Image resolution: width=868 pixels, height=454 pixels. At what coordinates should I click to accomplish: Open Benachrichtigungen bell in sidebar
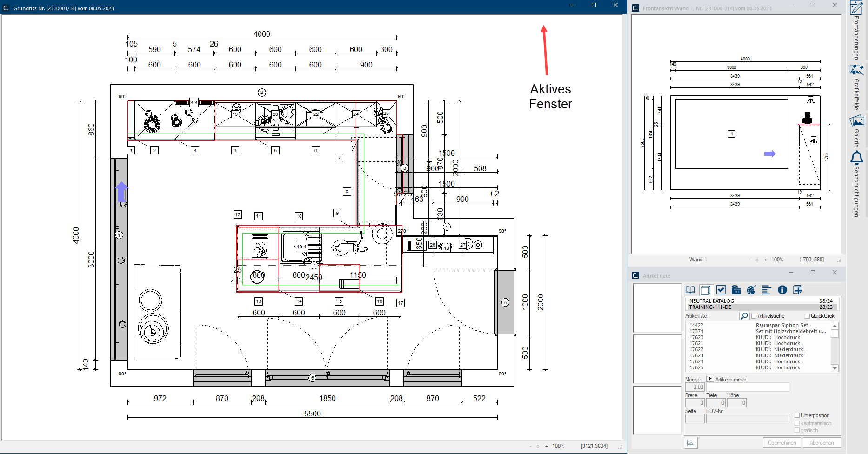click(x=856, y=183)
